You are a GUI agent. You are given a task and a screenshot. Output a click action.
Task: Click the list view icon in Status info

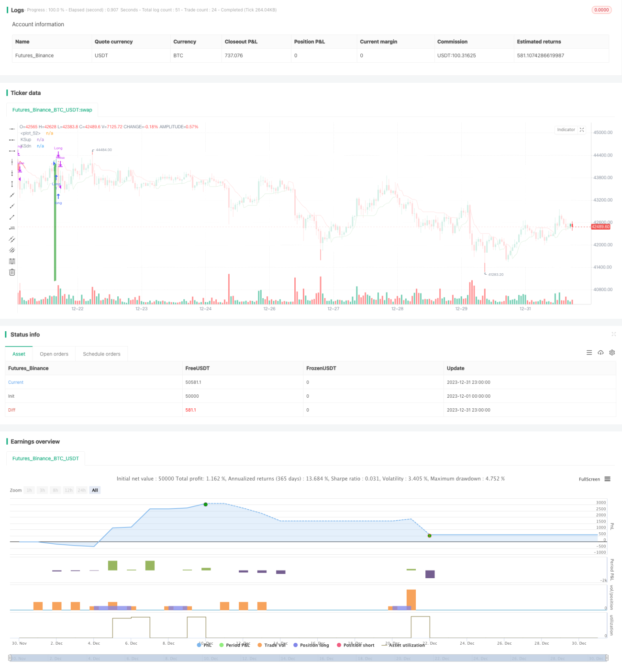(x=589, y=353)
